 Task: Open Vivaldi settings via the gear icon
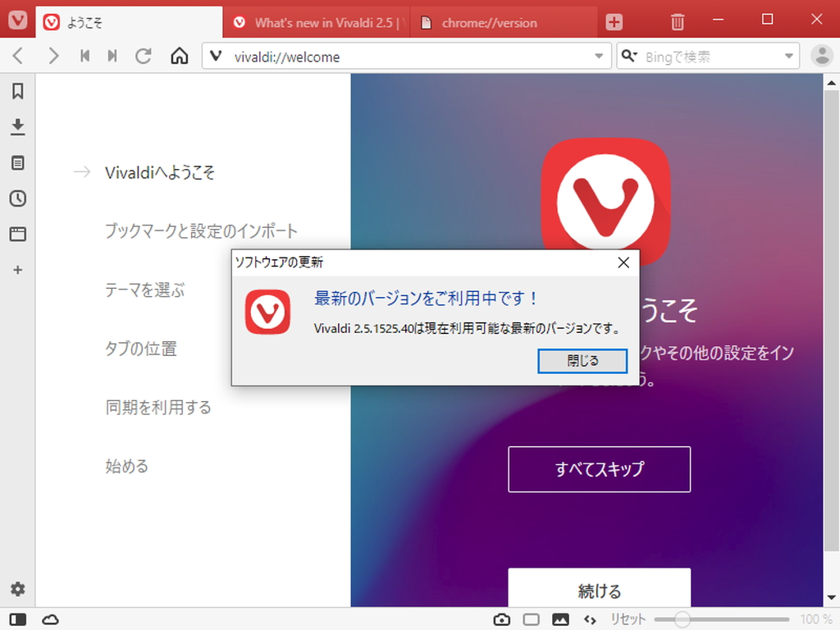coord(17,588)
